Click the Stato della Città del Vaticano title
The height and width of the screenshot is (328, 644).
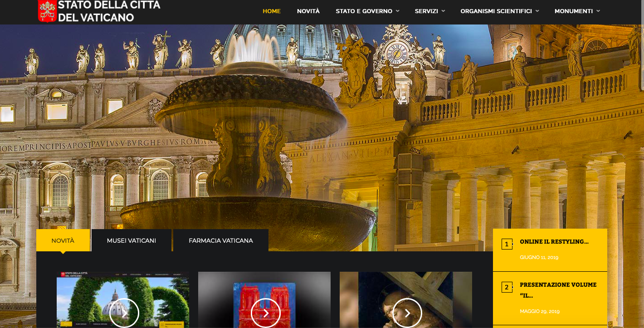[109, 11]
